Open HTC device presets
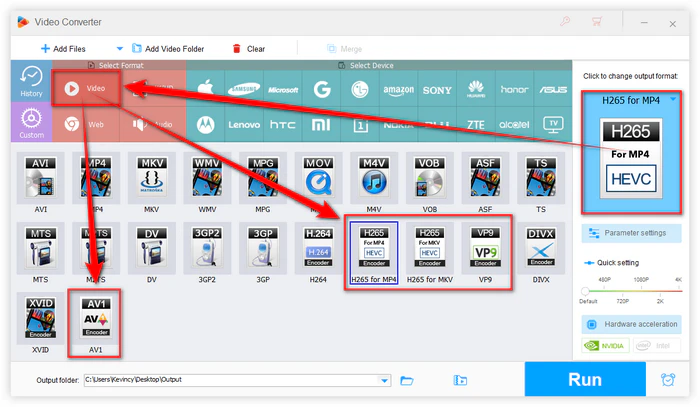 (x=283, y=125)
